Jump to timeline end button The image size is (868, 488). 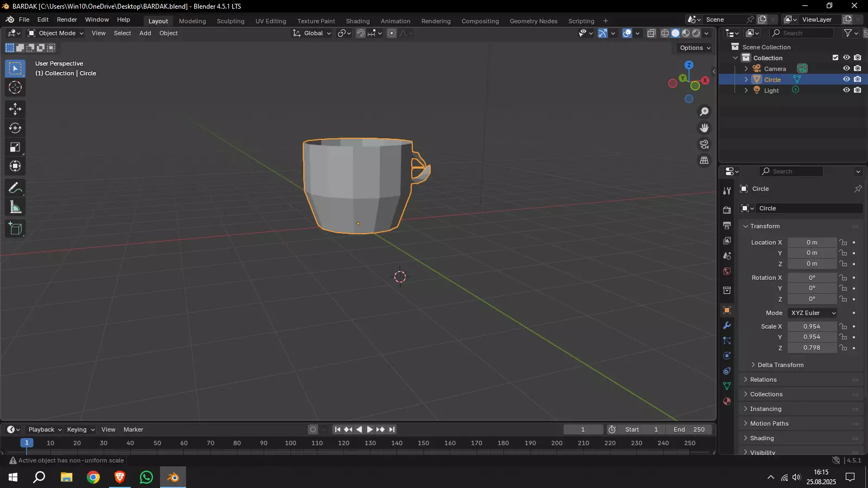point(392,429)
